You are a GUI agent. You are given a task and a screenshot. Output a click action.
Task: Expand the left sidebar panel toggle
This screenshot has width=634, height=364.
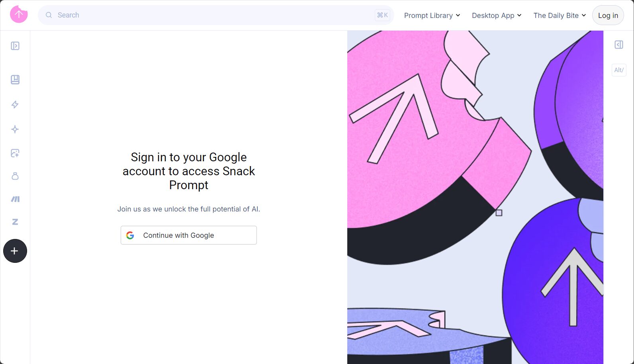[x=15, y=46]
